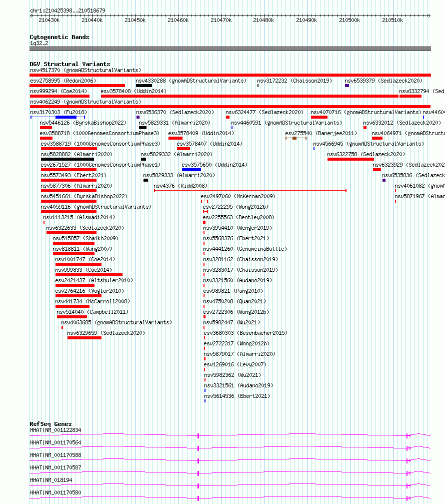Select the nsv4070716 variant label
This screenshot has height=504, width=445.
point(366,112)
